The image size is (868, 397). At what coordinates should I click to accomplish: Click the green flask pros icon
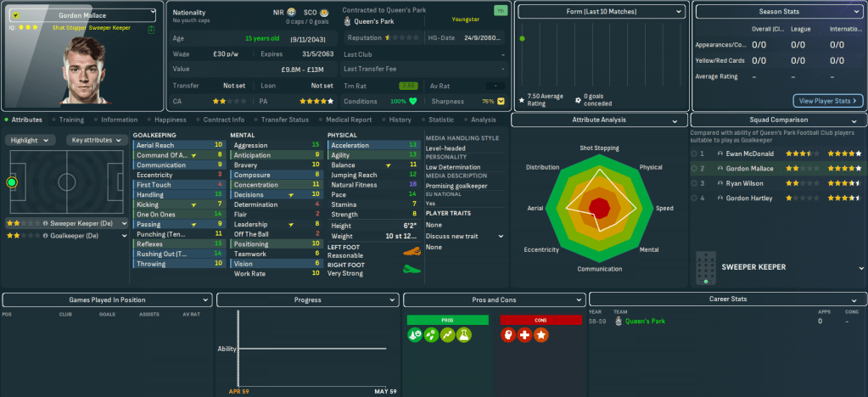point(462,336)
